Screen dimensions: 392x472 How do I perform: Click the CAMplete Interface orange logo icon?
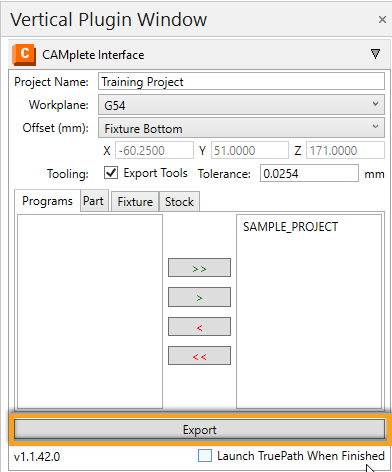24,55
